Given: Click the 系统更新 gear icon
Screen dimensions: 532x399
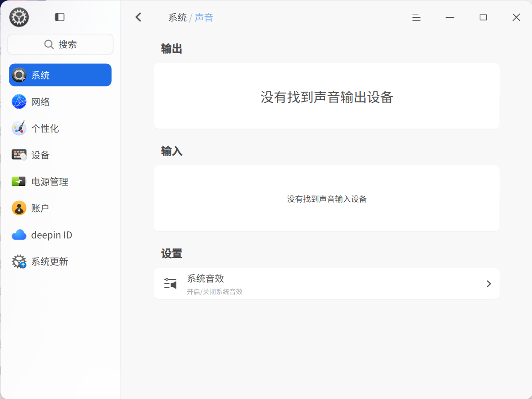Looking at the screenshot, I should pyautogui.click(x=19, y=262).
